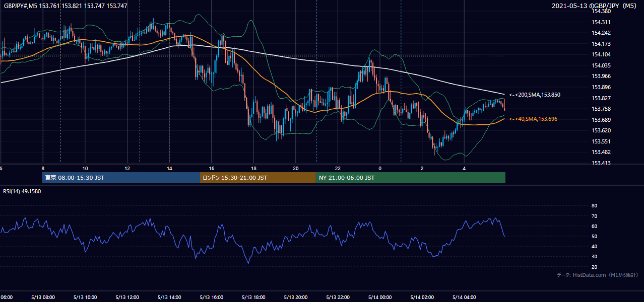
Task: Click RSI scale value 30
Action: 594,257
